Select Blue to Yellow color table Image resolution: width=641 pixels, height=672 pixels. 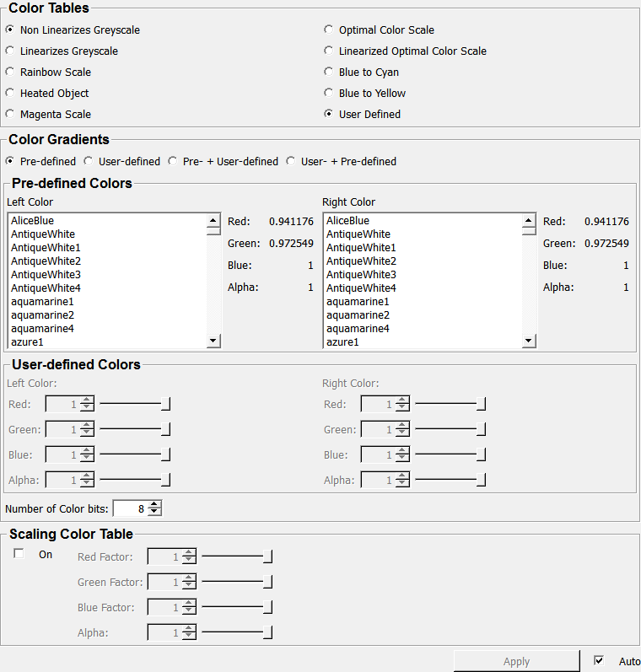point(329,94)
